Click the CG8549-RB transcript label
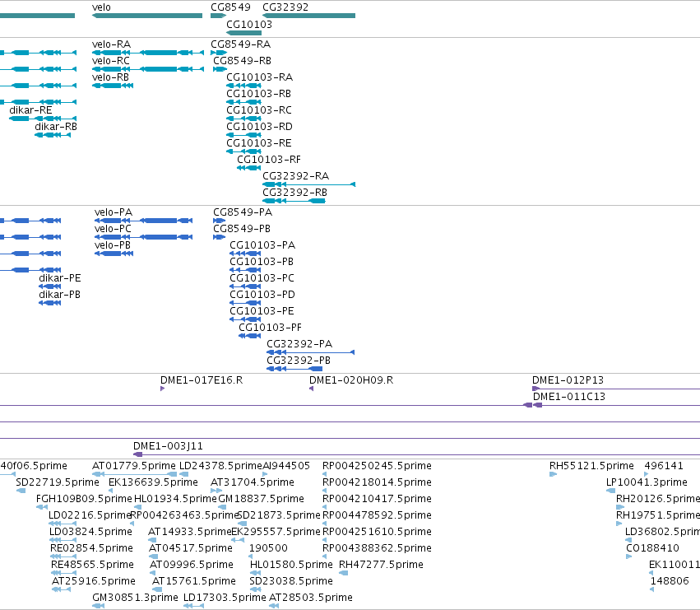Screen dimensions: 700x610 click(242, 61)
